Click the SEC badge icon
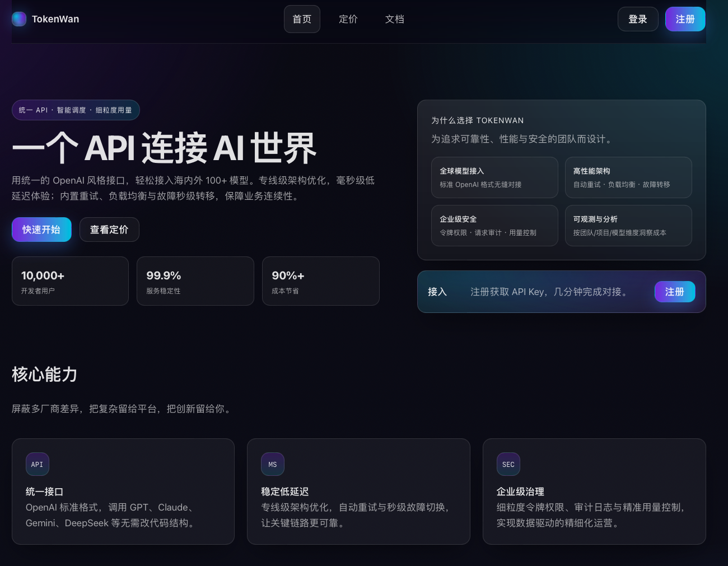Viewport: 728px width, 566px height. click(x=508, y=464)
